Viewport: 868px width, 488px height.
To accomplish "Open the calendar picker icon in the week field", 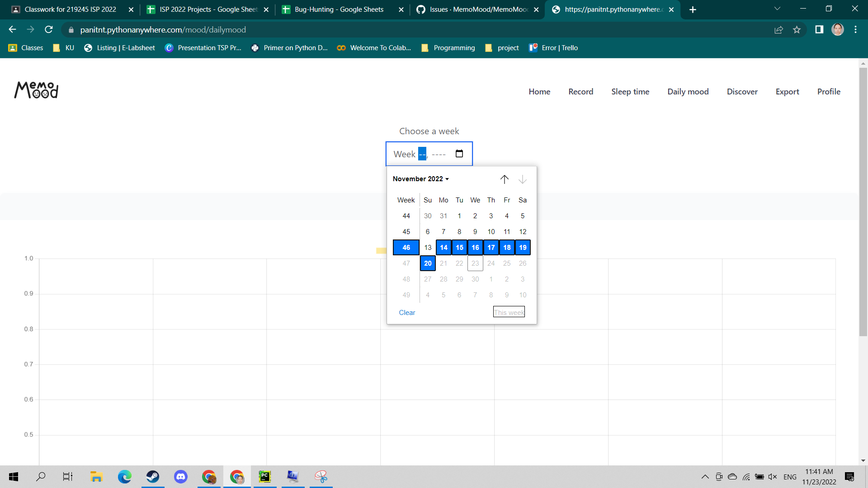I will coord(459,154).
